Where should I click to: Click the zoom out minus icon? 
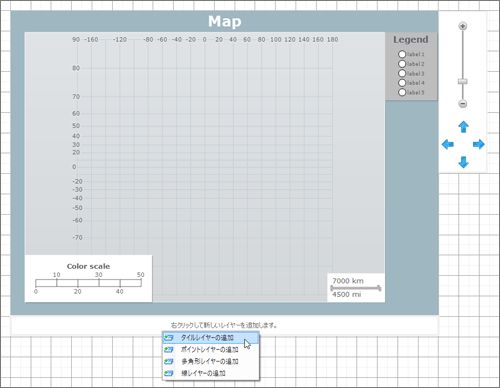point(463,104)
